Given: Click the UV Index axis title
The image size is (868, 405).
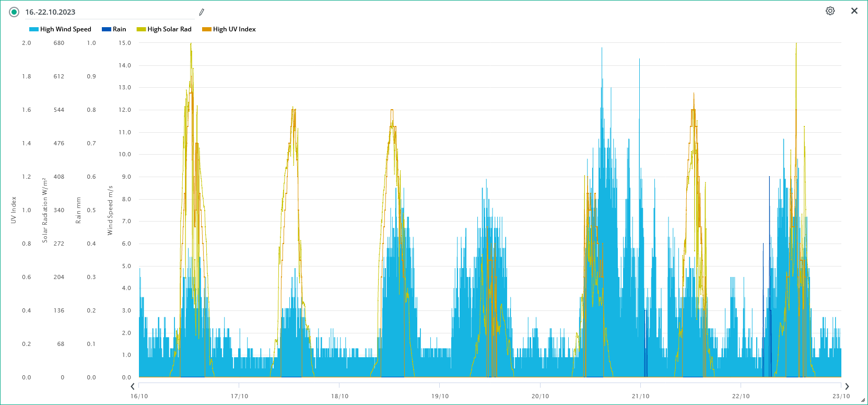Looking at the screenshot, I should [14, 210].
